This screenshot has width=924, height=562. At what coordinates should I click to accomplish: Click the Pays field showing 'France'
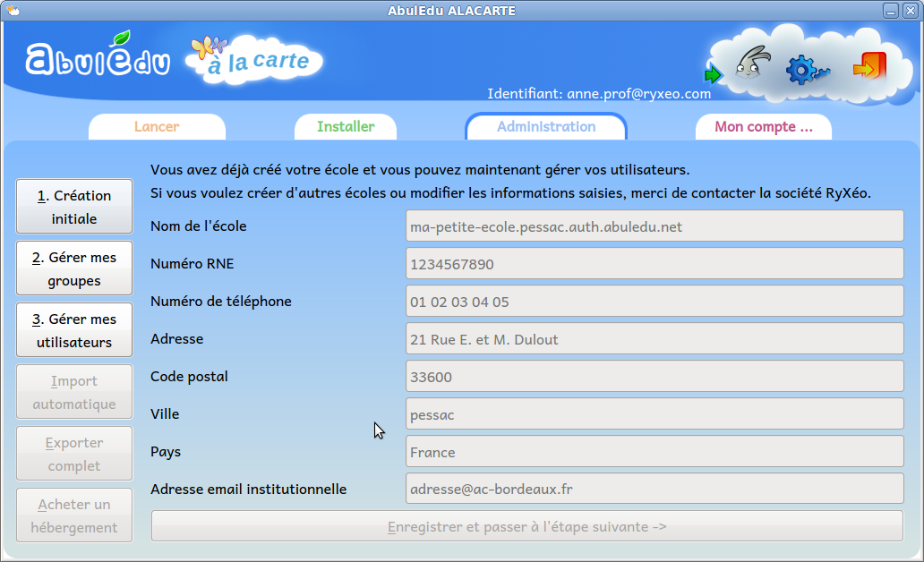pos(654,452)
